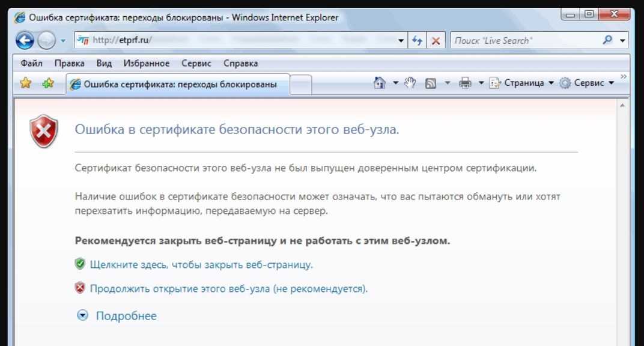The height and width of the screenshot is (346, 644).
Task: Click the Home page icon
Action: [379, 83]
